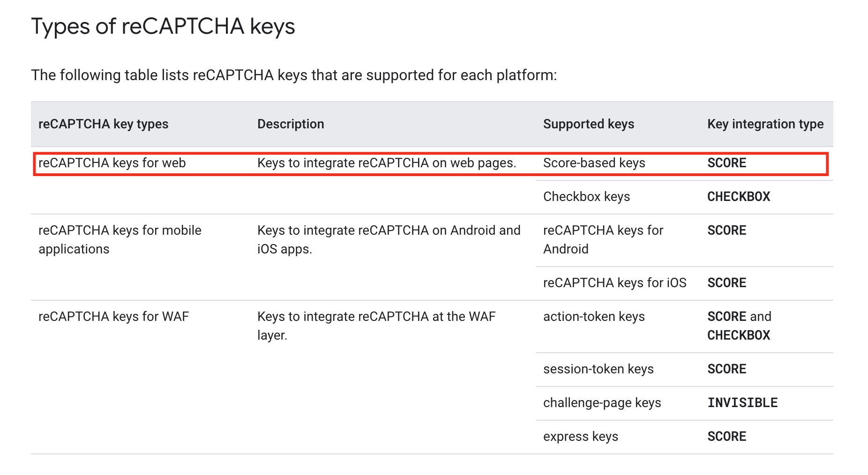Click the "Supported keys" column header

(588, 124)
